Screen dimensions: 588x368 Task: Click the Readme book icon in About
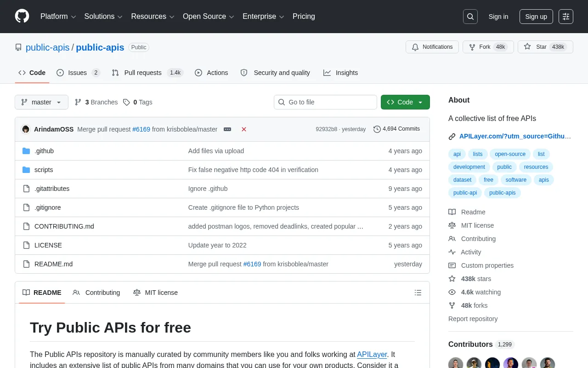click(x=452, y=212)
